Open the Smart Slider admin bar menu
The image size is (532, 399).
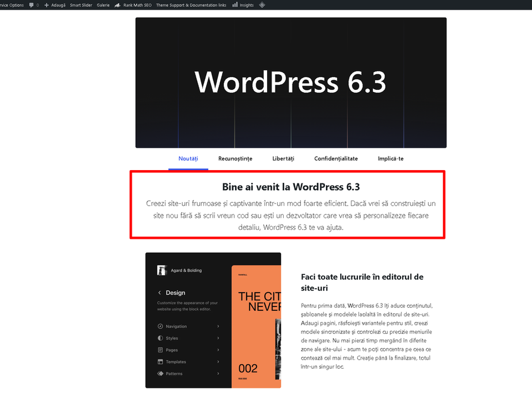pos(81,5)
